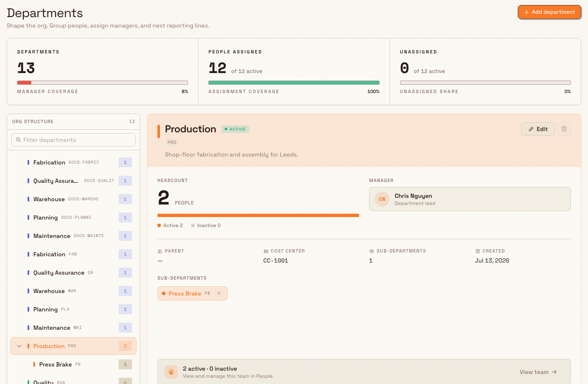Click the PRO code tag under Production
This screenshot has width=588, height=384.
coord(172,143)
